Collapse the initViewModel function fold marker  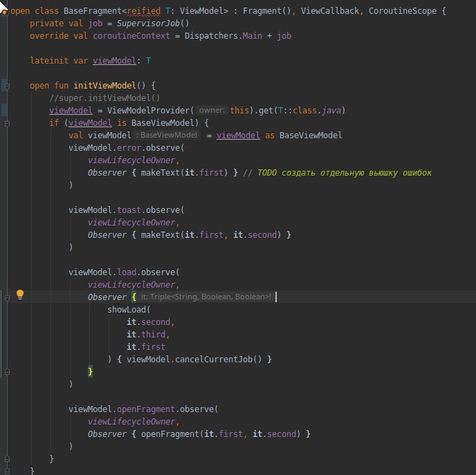[x=8, y=86]
